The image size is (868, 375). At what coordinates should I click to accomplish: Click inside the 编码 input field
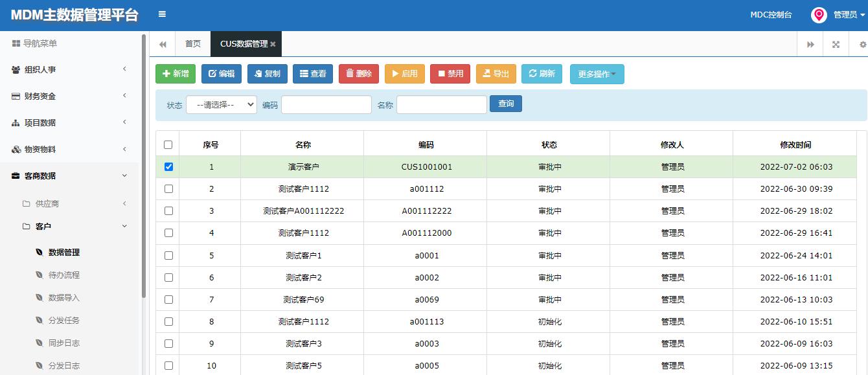[326, 104]
